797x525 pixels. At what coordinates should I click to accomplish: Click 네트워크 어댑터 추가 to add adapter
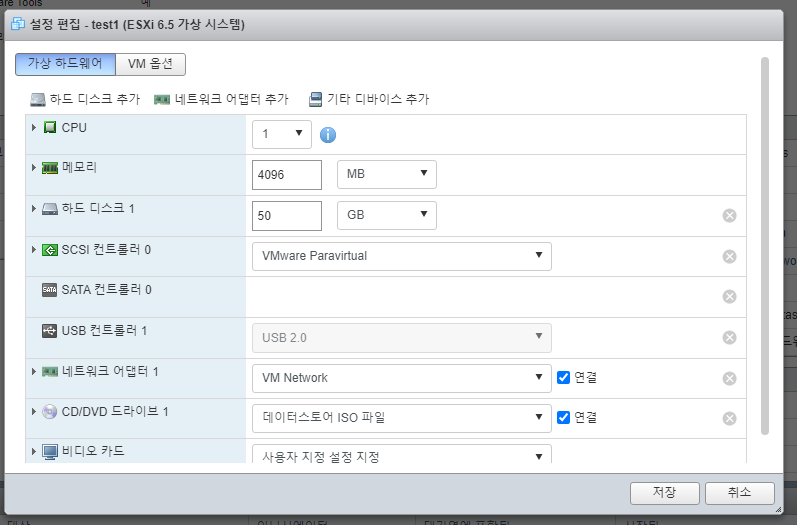(221, 99)
